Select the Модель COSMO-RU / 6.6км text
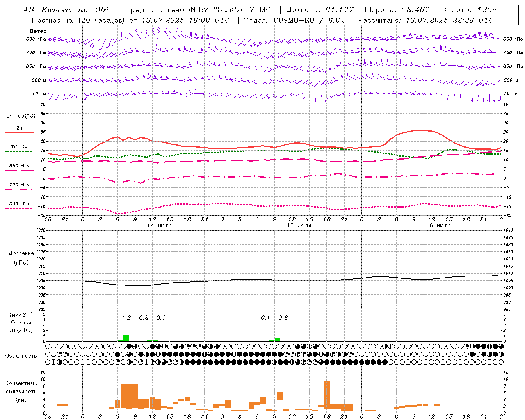This screenshot has width=525, height=420. point(296,20)
